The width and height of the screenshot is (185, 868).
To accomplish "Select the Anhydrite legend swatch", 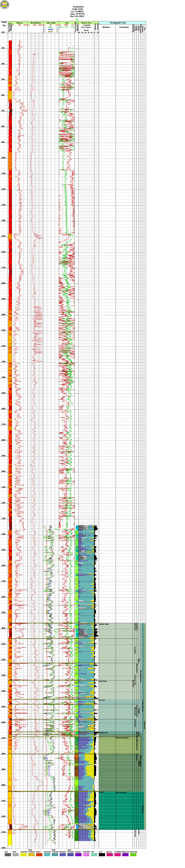I will click(x=86, y=855).
